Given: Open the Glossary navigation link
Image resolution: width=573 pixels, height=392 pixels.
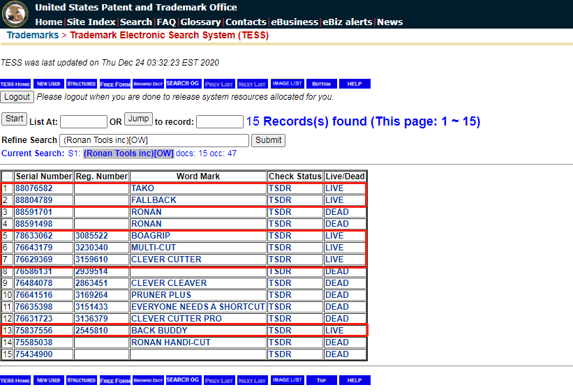Looking at the screenshot, I should [200, 22].
